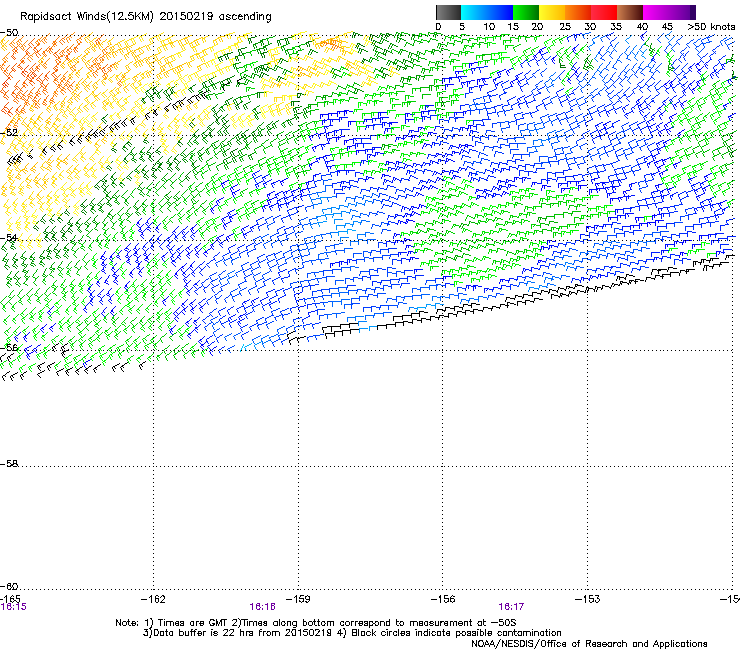The image size is (740, 650).
Task: Click the longitude label '-162'
Action: point(153,599)
